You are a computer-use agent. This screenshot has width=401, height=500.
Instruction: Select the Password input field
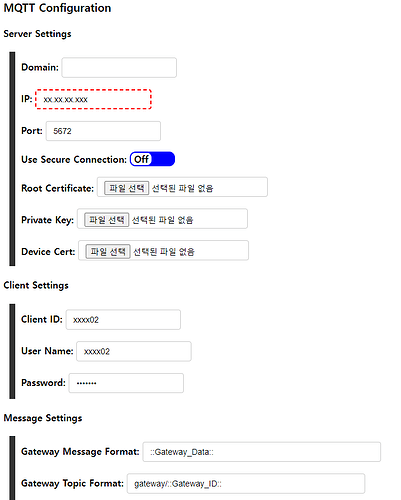[x=126, y=383]
